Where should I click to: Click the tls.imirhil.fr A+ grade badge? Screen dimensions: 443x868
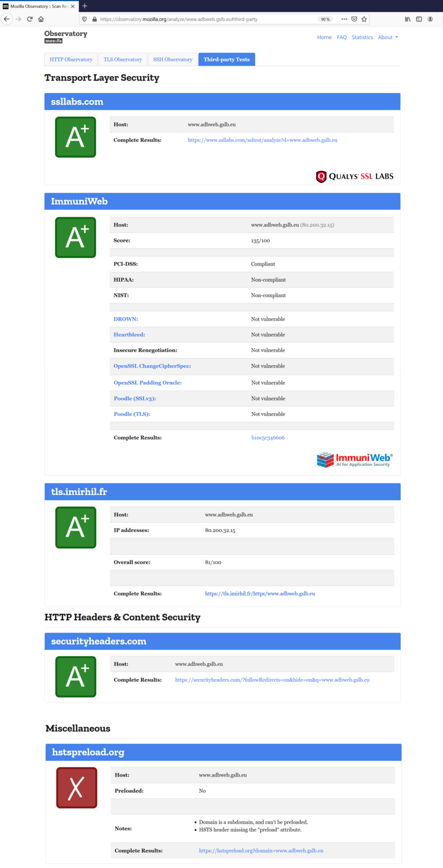[75, 528]
